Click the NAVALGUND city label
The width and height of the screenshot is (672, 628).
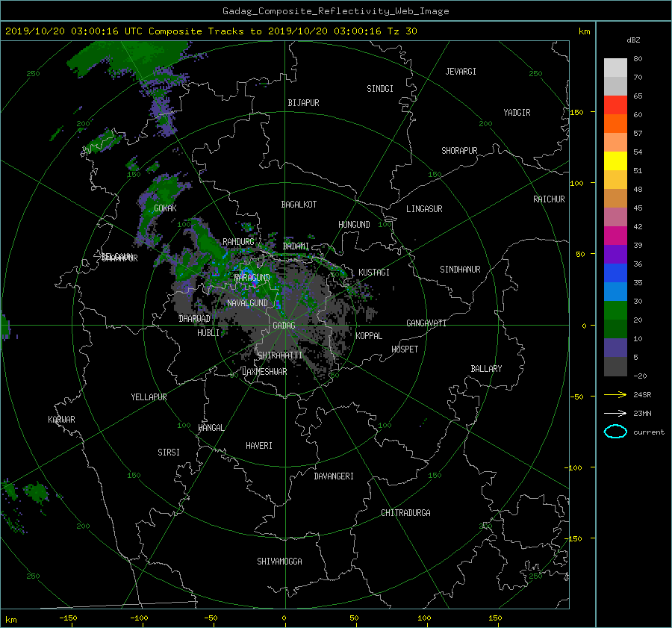(247, 303)
